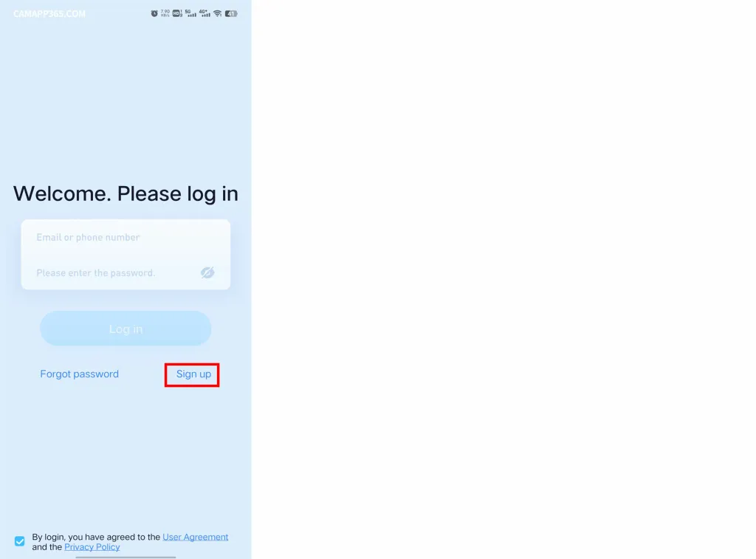Open the User Agreement link
Screen dimensions: 756x559
pos(195,537)
